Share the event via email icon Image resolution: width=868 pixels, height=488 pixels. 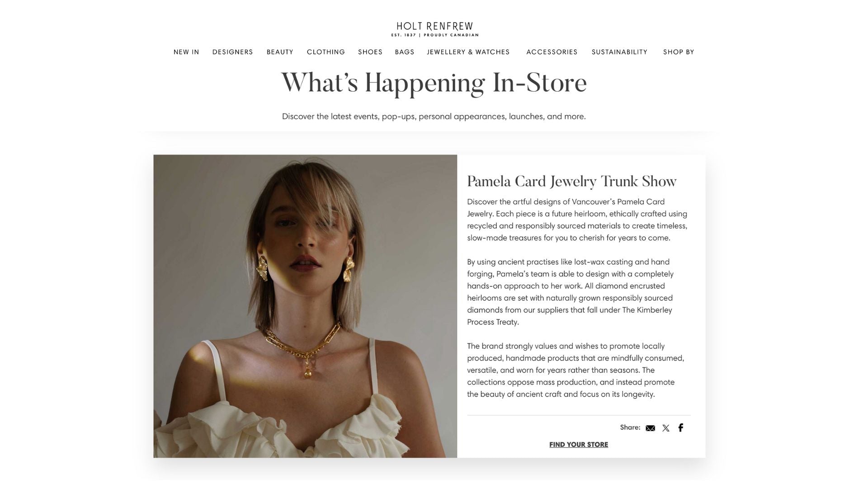coord(650,428)
